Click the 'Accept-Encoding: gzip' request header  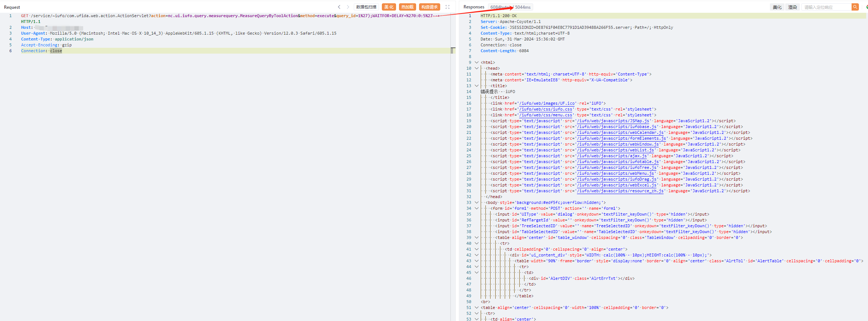coord(46,45)
